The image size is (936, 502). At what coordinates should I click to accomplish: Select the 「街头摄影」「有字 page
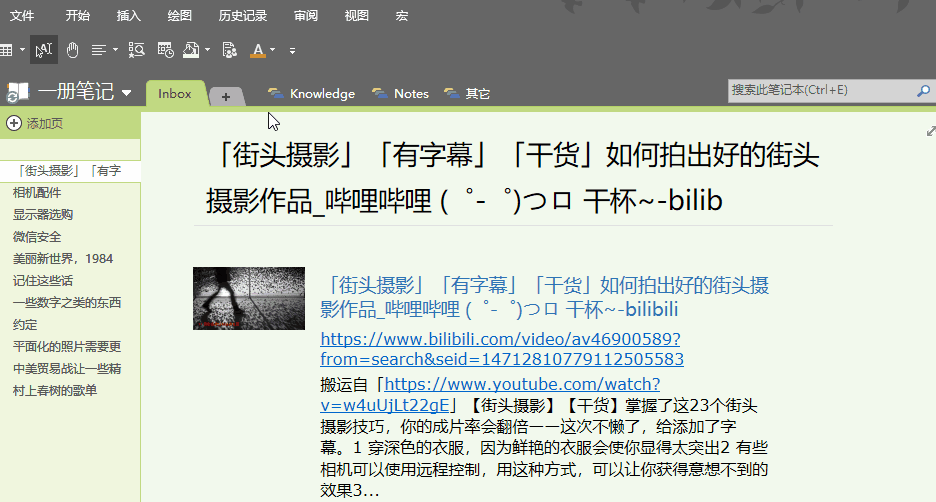tap(70, 171)
